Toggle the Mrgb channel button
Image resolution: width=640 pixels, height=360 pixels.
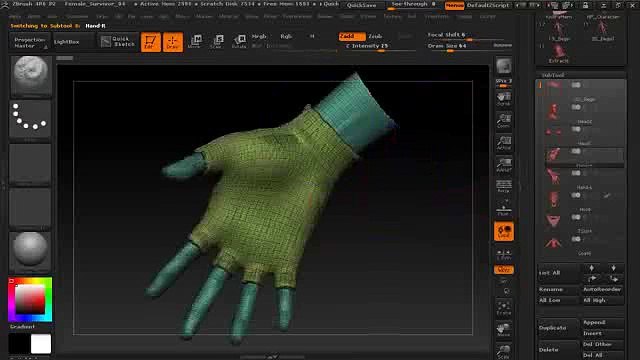(x=259, y=36)
